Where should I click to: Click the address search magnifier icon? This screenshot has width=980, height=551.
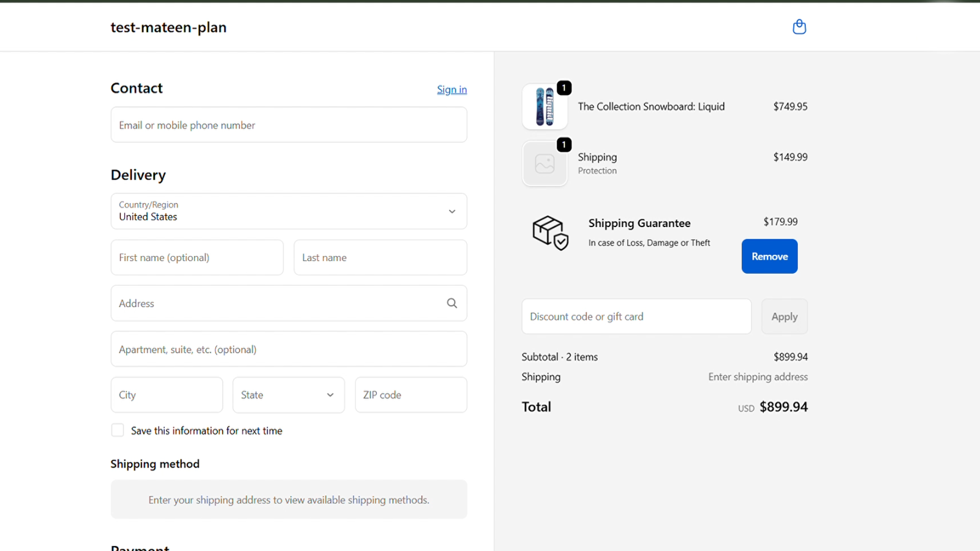pos(452,303)
